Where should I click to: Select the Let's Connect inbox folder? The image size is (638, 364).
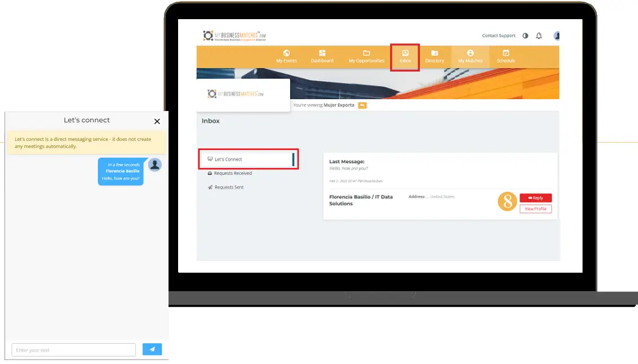[x=248, y=159]
